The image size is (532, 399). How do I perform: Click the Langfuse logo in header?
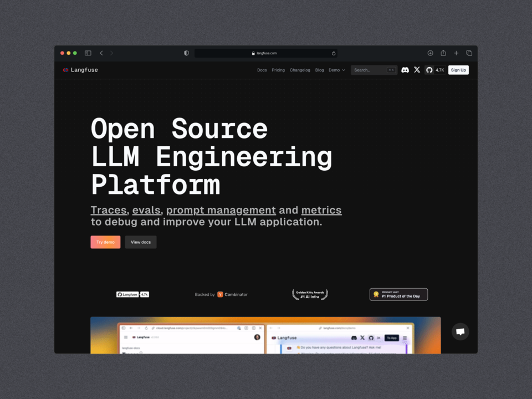(x=80, y=70)
